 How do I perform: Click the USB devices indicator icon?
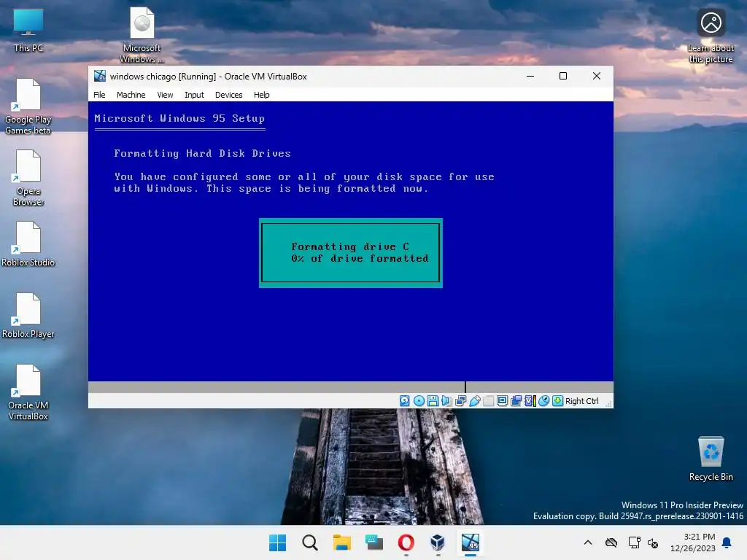click(x=474, y=401)
